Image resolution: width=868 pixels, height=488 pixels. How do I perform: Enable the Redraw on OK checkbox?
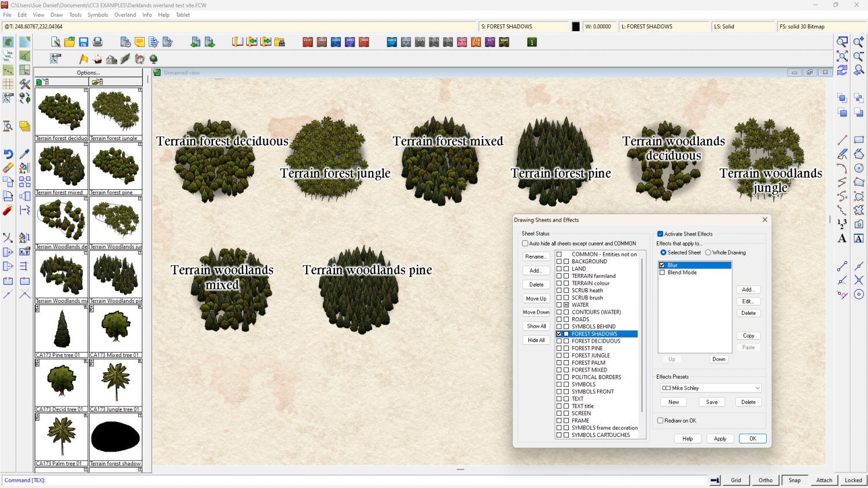click(x=660, y=421)
